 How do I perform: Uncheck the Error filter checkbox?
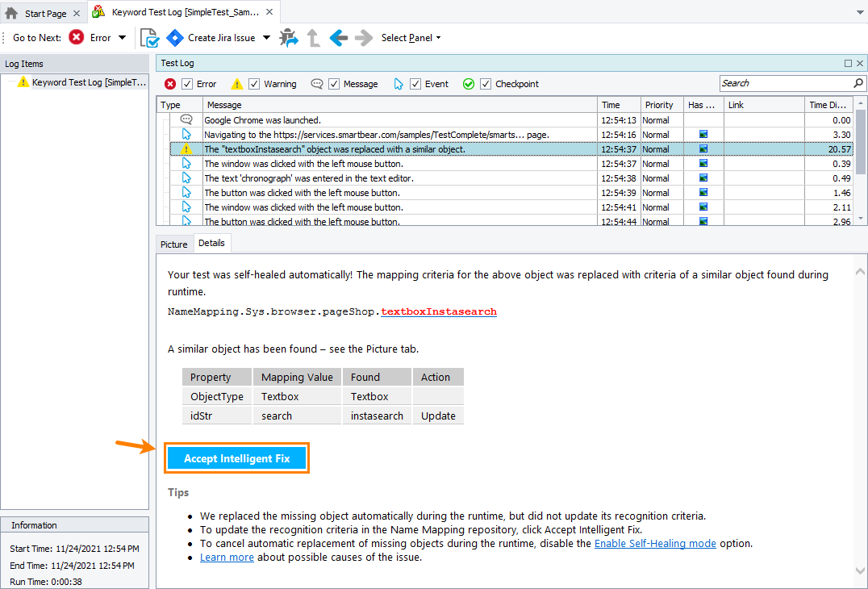pyautogui.click(x=187, y=84)
